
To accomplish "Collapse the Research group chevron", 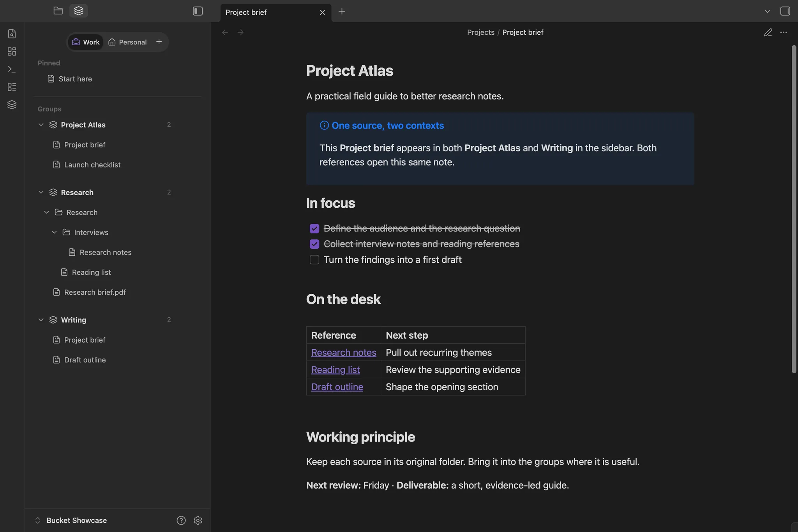I will [41, 192].
